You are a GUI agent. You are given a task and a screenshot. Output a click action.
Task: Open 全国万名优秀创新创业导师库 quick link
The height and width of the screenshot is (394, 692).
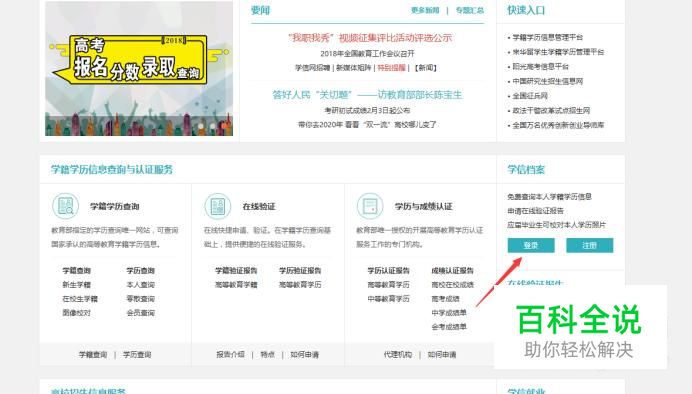click(558, 125)
